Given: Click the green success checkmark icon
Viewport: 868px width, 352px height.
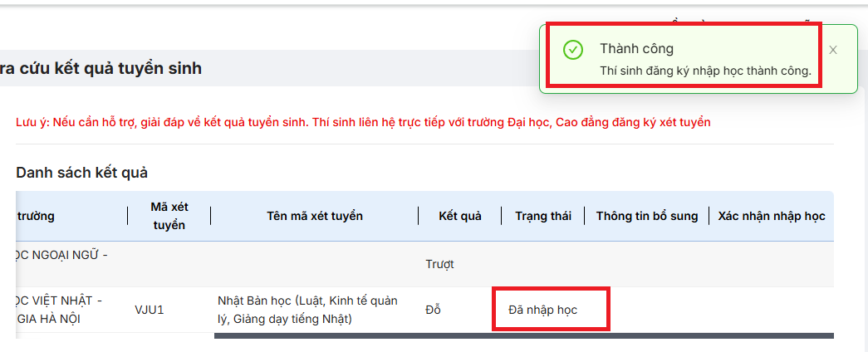Looking at the screenshot, I should point(573,50).
